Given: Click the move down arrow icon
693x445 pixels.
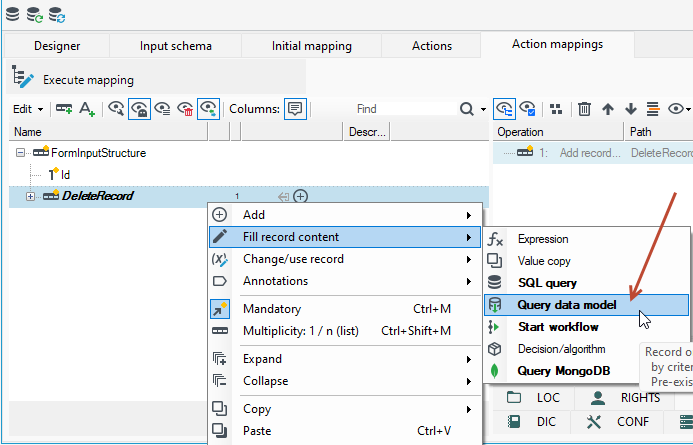Looking at the screenshot, I should click(631, 109).
